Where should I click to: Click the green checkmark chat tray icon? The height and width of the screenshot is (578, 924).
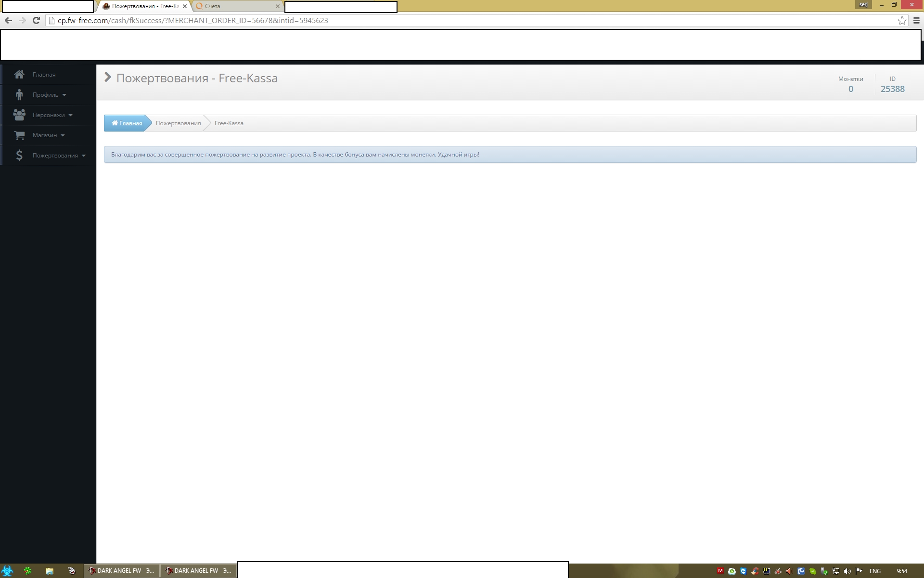point(813,571)
